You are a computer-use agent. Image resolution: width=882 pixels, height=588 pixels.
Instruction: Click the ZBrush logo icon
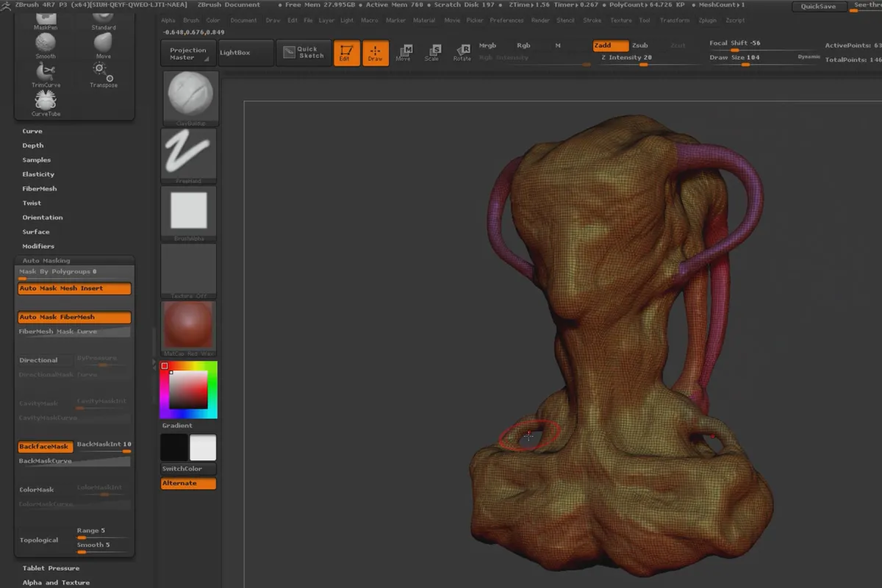7,4
